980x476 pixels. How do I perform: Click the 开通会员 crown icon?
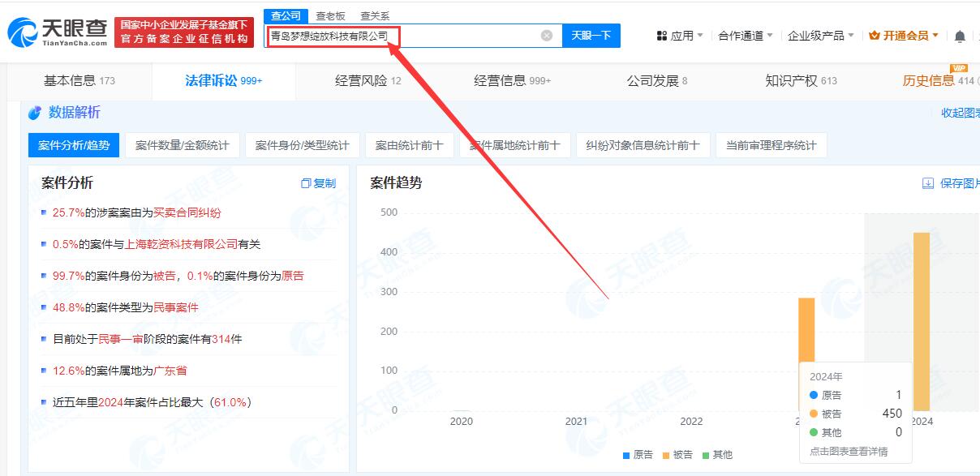coord(874,36)
